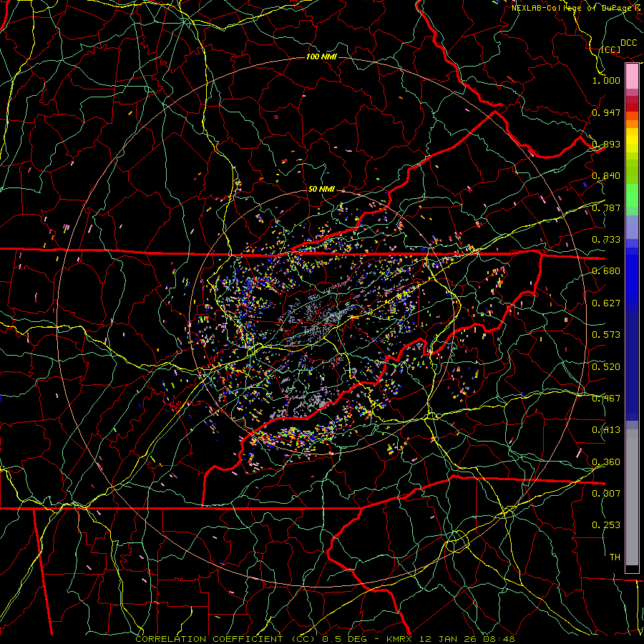Viewport: 644px width, 644px height.
Task: Click the CORRELATION COEFFICIENT title text
Action: [x=209, y=639]
